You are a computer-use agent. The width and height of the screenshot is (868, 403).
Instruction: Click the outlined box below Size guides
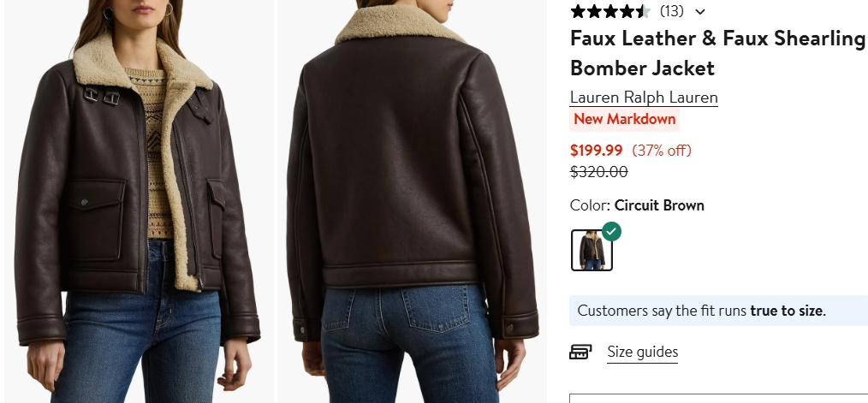pyautogui.click(x=718, y=399)
